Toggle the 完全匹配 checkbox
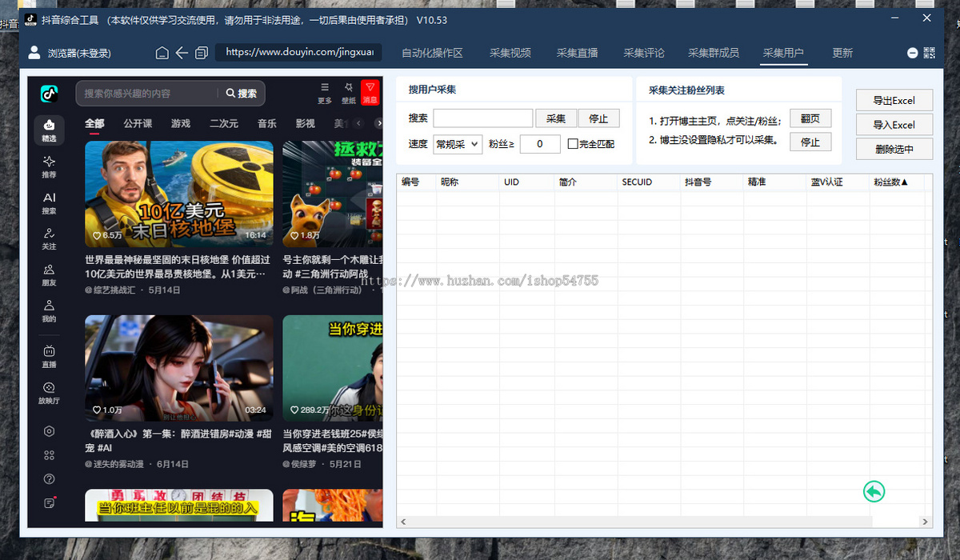960x560 pixels. click(573, 144)
